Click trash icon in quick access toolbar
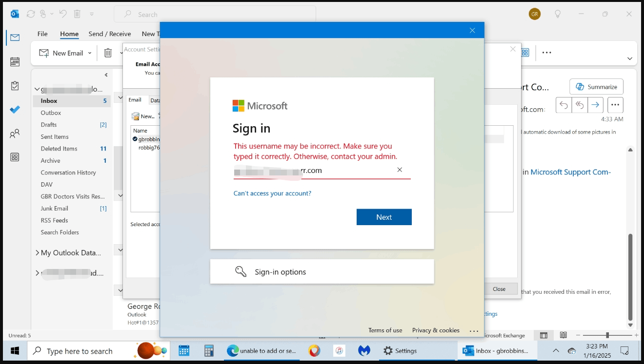Image resolution: width=644 pixels, height=364 pixels. (77, 14)
